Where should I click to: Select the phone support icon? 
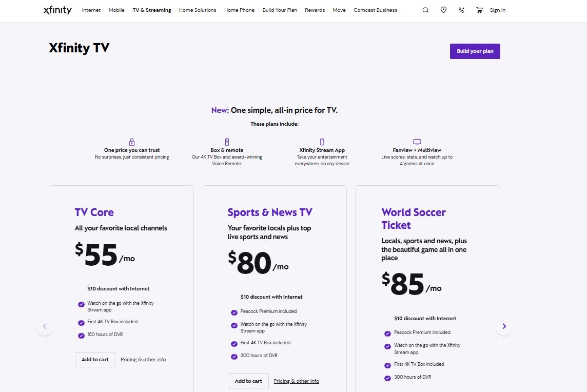(x=461, y=10)
